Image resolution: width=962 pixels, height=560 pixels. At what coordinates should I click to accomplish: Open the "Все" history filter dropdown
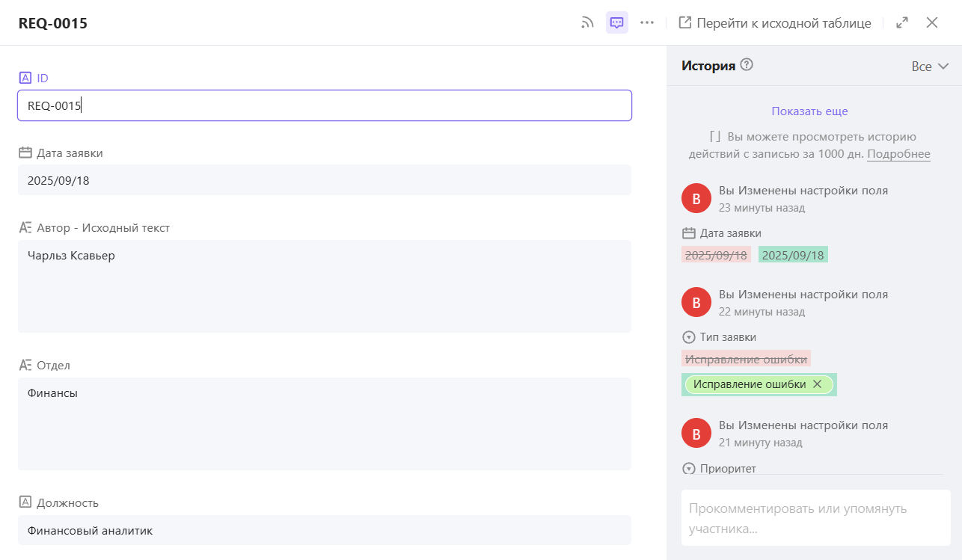tap(930, 67)
